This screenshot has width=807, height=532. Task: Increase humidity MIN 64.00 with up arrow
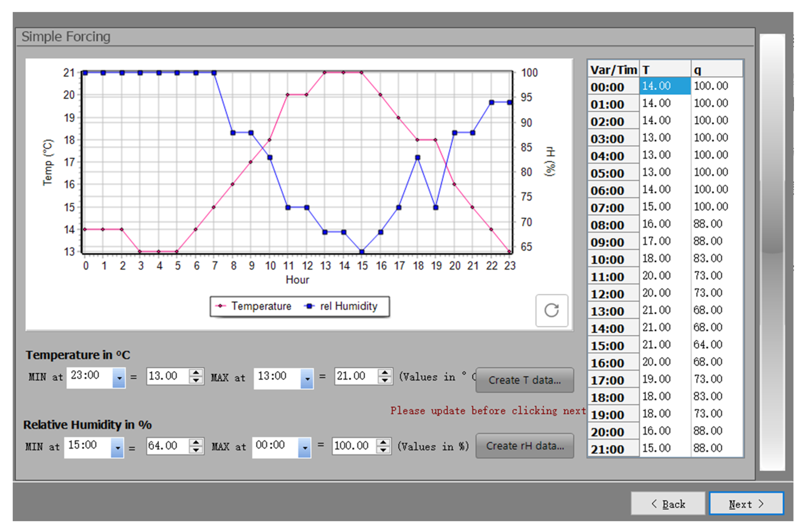(x=196, y=442)
